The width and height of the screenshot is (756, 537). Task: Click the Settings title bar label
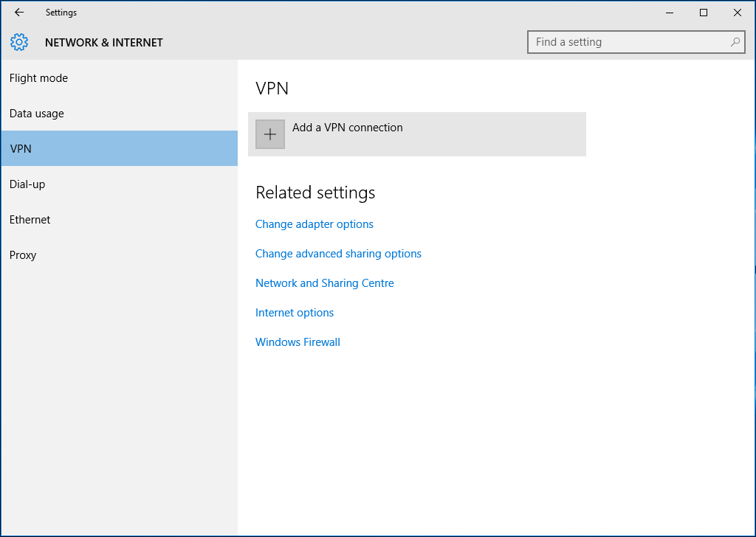pyautogui.click(x=61, y=12)
